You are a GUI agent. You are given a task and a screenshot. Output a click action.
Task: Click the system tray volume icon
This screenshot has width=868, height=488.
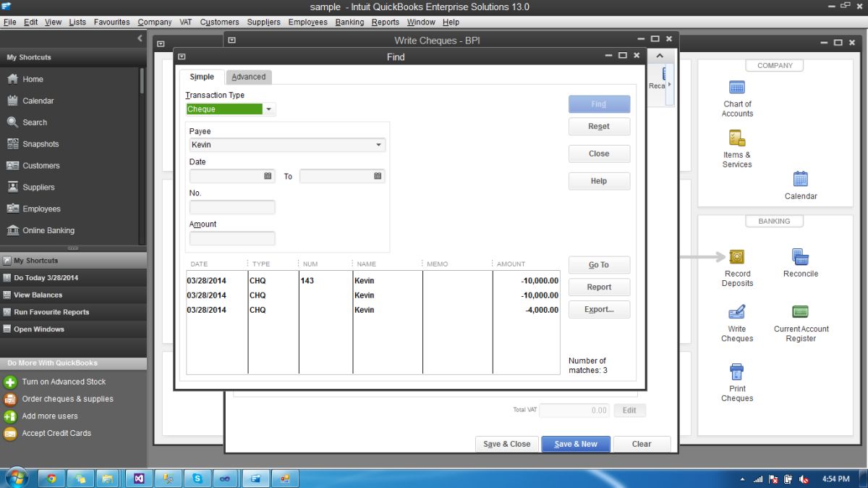click(805, 479)
